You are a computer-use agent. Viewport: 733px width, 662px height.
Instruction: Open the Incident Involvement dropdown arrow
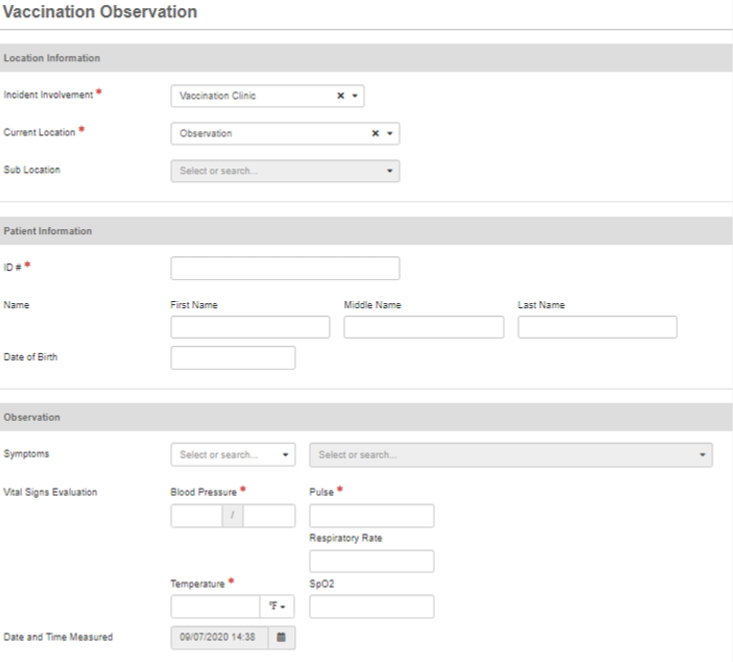tap(355, 96)
